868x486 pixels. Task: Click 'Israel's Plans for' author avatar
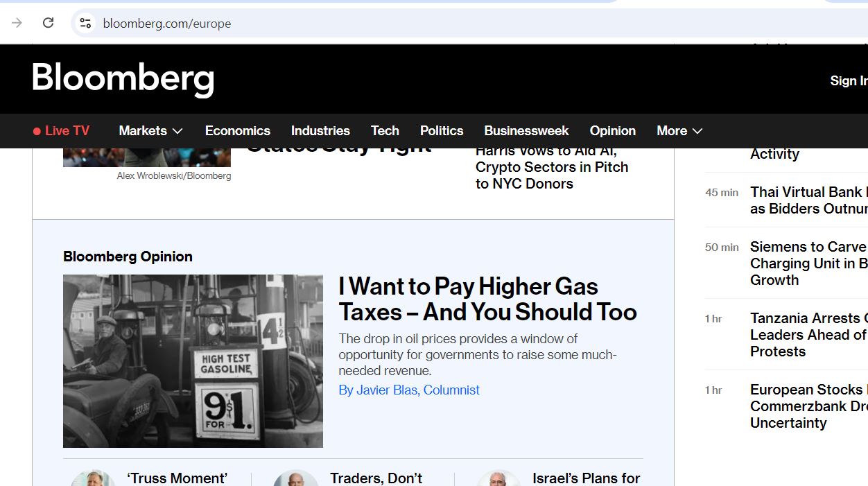499,478
